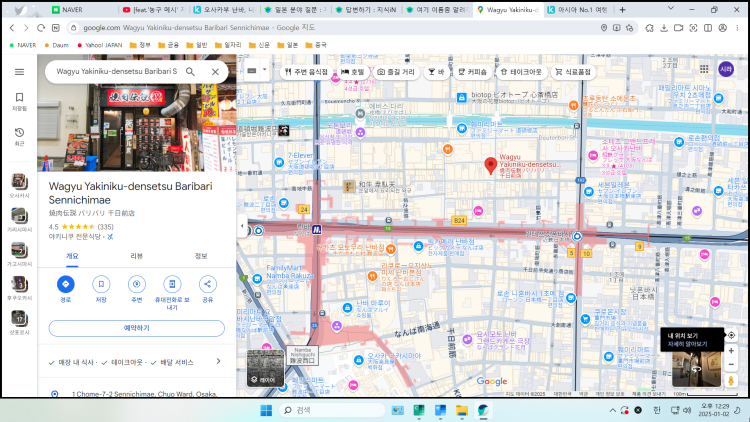The image size is (750, 422).
Task: Click the address bar URL field
Action: pos(335,28)
